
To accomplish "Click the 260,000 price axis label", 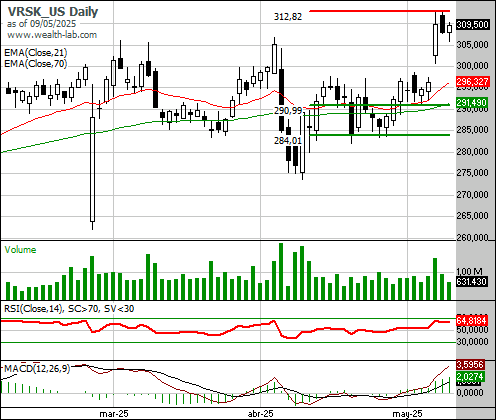I will pos(472,237).
